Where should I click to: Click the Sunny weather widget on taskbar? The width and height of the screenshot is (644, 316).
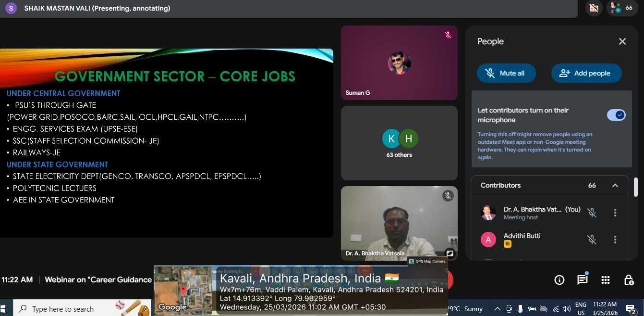pos(466,309)
